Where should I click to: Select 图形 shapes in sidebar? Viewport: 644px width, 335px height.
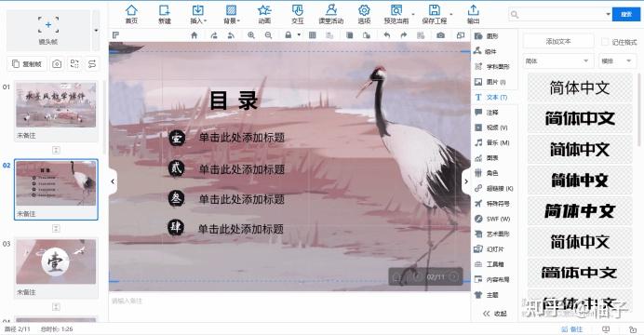[x=487, y=36]
